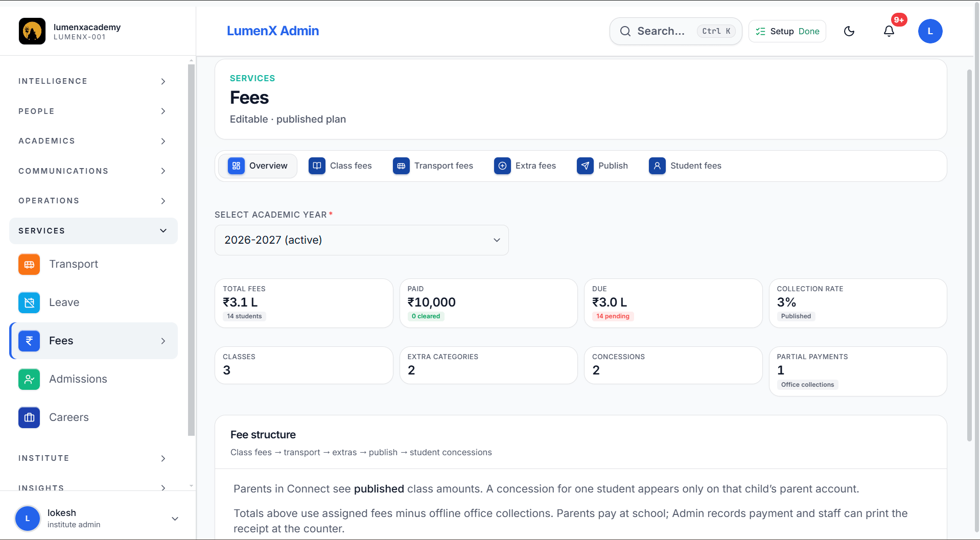This screenshot has height=540, width=980.
Task: Expand the Intelligence section
Action: click(93, 81)
